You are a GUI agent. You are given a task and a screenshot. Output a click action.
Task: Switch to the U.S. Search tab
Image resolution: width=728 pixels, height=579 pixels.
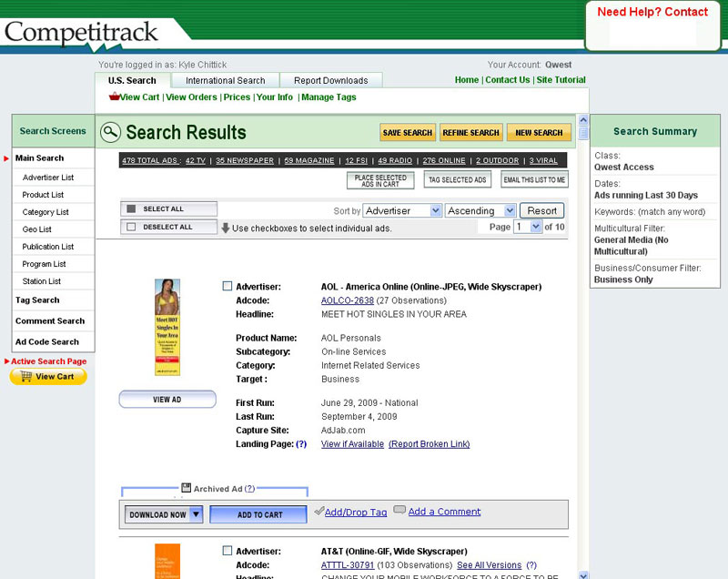pos(132,80)
